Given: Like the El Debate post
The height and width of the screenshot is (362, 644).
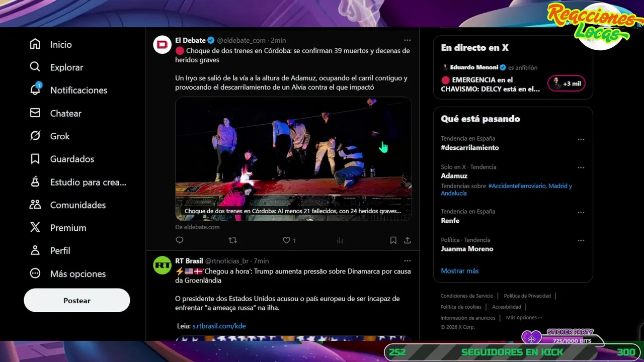Looking at the screenshot, I should 286,240.
